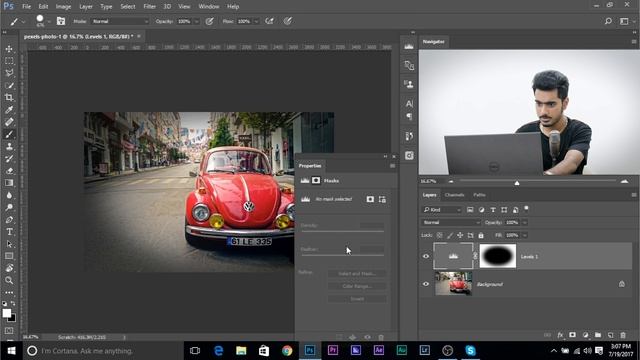Viewport: 640px width, 360px height.
Task: Select the Clone Stamp tool
Action: tap(9, 147)
